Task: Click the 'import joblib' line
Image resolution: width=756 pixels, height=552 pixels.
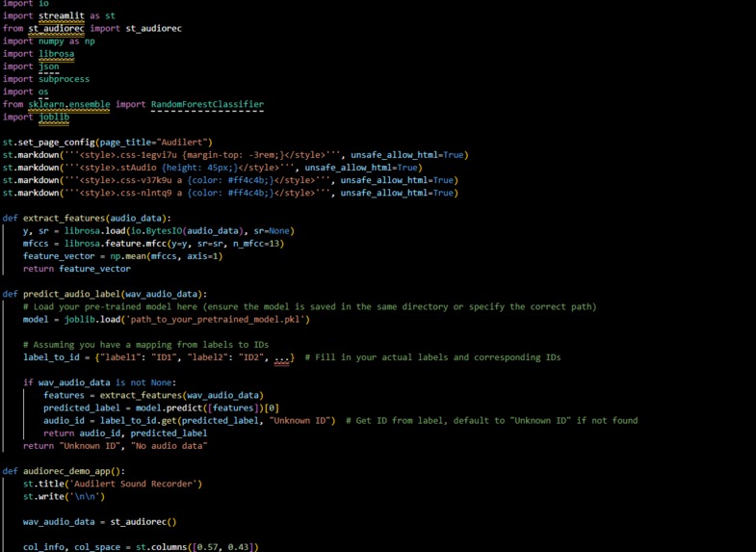Action: pyautogui.click(x=37, y=118)
